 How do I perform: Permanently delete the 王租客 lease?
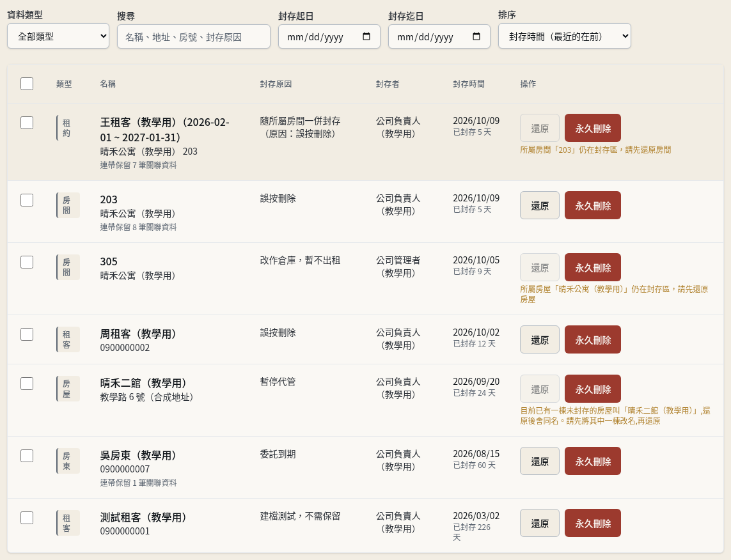point(593,128)
